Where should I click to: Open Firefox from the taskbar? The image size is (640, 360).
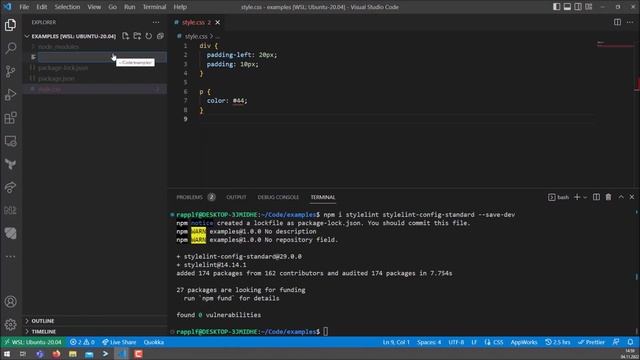56,354
